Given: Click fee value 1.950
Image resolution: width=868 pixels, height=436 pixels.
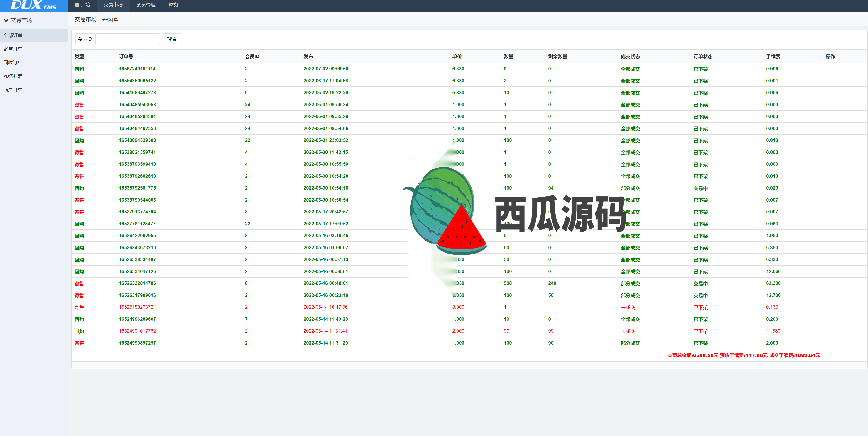Looking at the screenshot, I should (772, 236).
